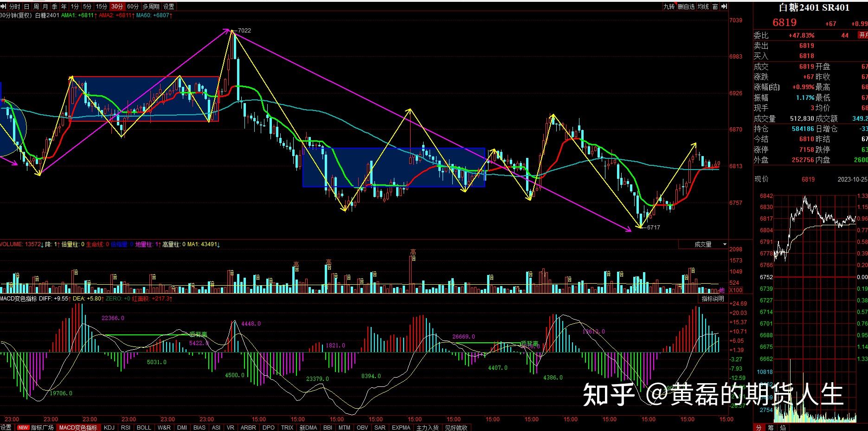Switch indicator to 主力入货

[x=427, y=427]
